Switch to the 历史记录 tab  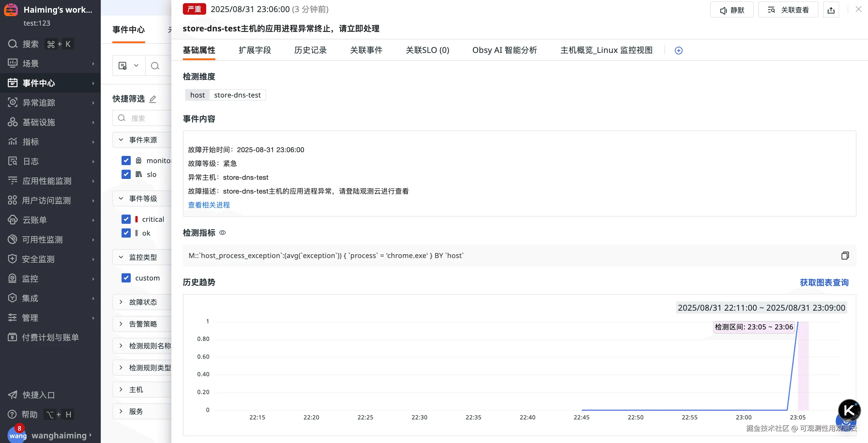310,50
